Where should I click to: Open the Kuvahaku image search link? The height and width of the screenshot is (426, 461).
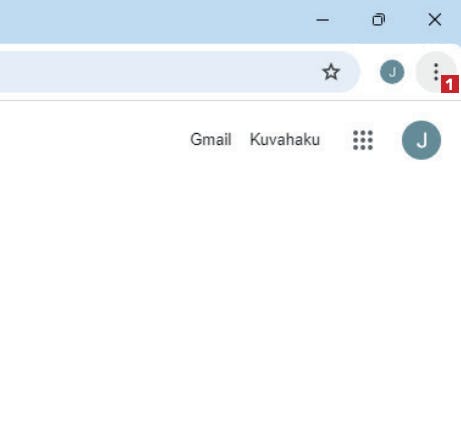(285, 139)
